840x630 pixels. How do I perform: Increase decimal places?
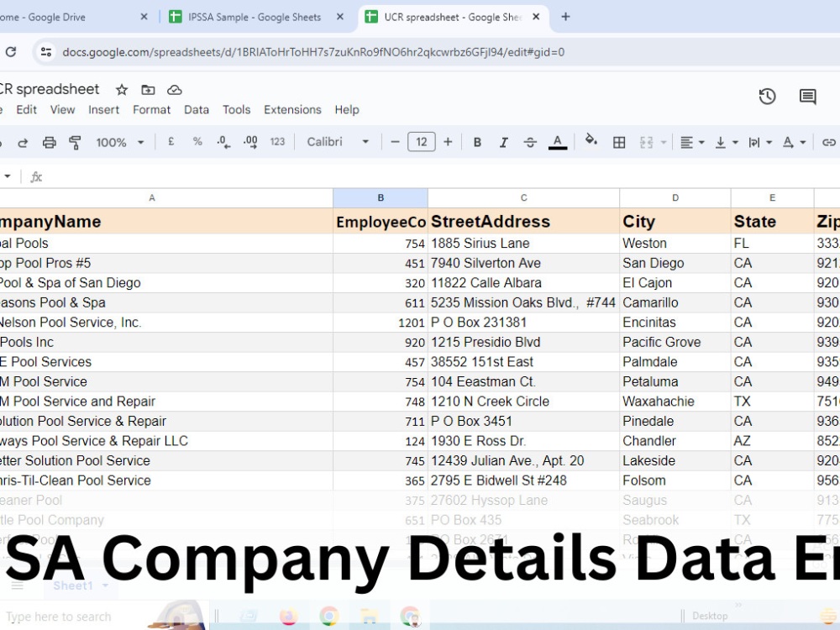pyautogui.click(x=250, y=142)
